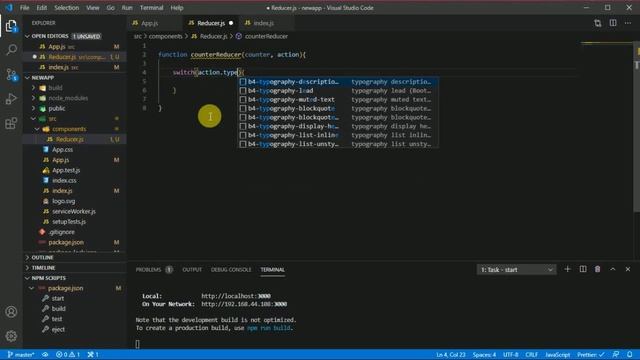Viewport: 640px width, 360px height.
Task: Select b4-typography-list-unsty suggestion
Action: pyautogui.click(x=339, y=144)
